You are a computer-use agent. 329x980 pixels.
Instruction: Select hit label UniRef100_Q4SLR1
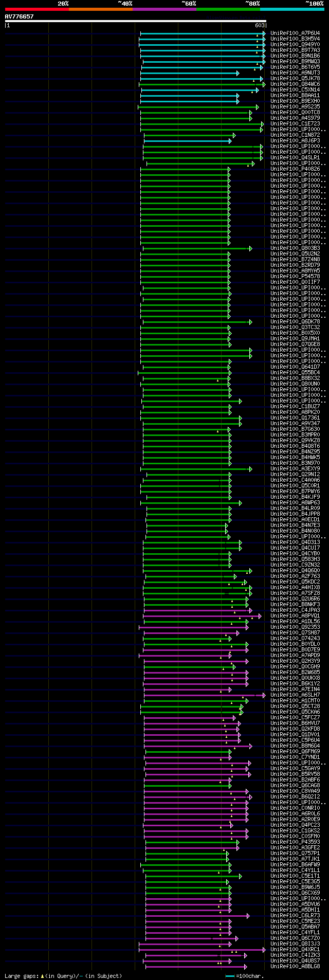click(x=295, y=157)
